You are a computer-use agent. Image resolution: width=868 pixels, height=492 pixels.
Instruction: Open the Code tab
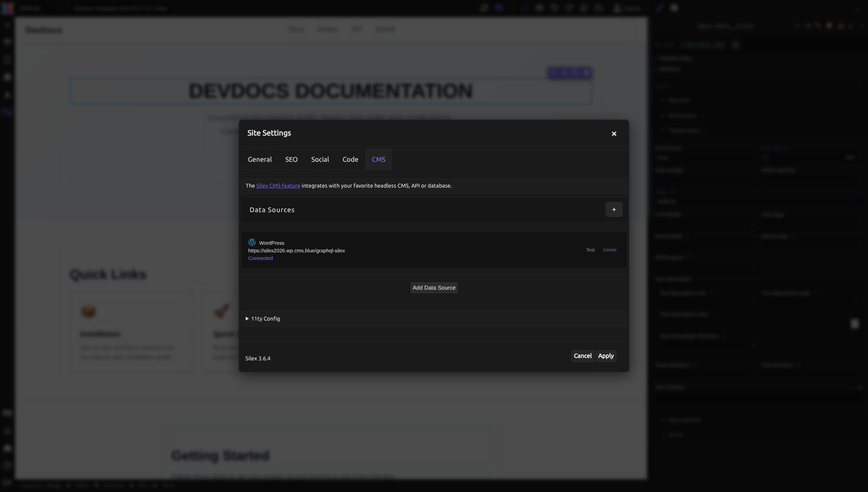point(350,159)
